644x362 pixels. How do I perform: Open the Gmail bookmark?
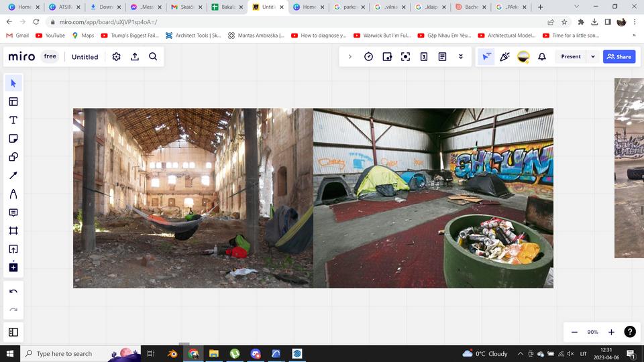tap(17, 36)
